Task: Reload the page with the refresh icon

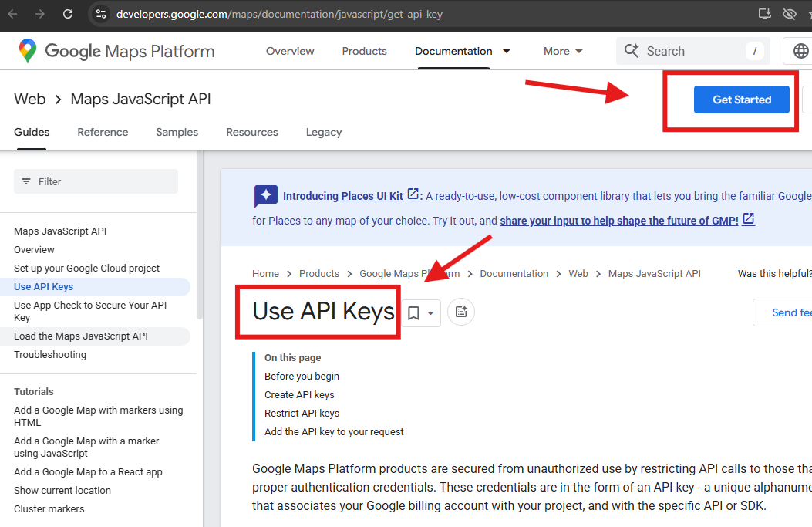Action: 68,14
